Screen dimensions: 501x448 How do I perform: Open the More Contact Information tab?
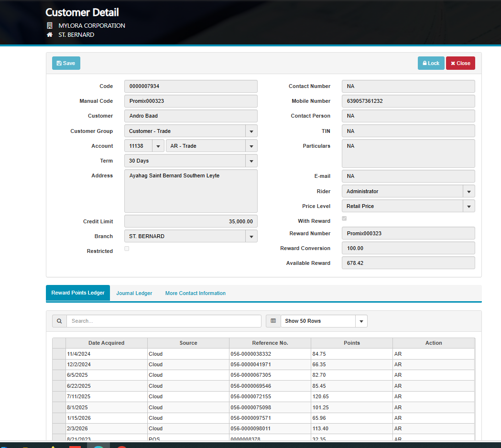[195, 293]
